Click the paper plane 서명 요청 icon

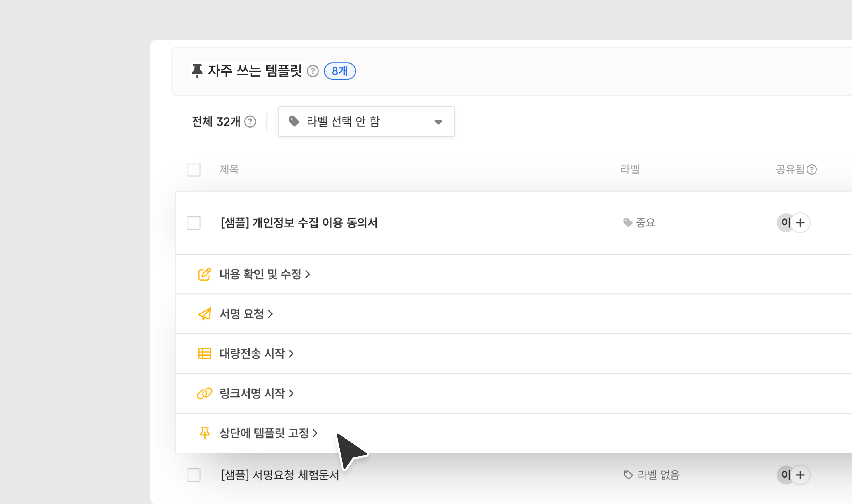click(204, 314)
